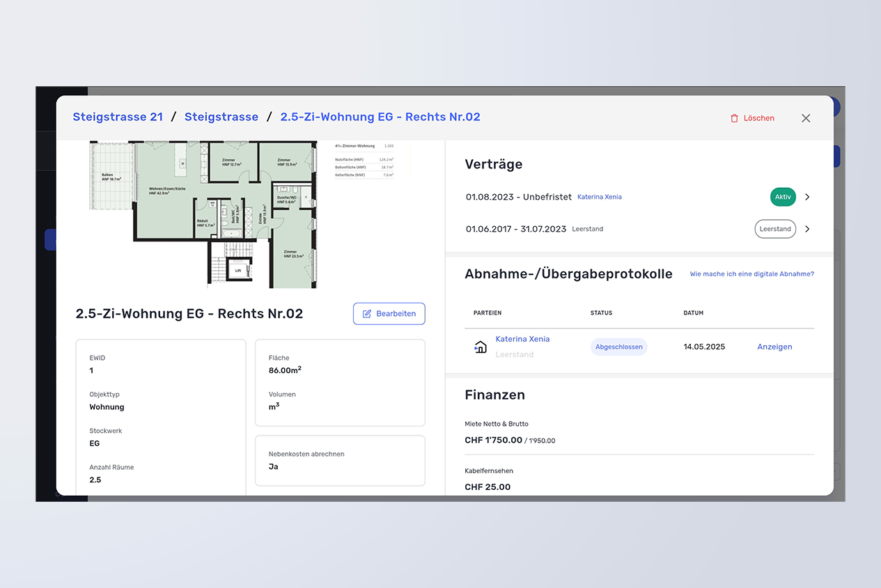Go to Steigstrasse 21 breadcrumb
The image size is (881, 588).
pyautogui.click(x=118, y=117)
